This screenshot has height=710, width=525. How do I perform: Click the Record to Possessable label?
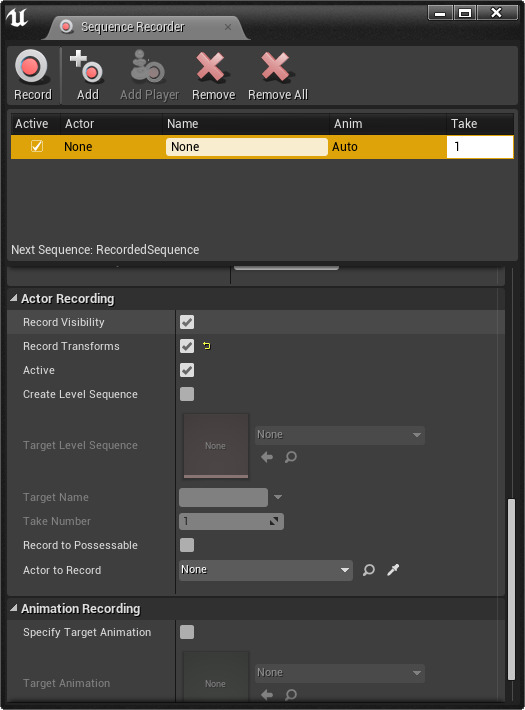point(80,545)
